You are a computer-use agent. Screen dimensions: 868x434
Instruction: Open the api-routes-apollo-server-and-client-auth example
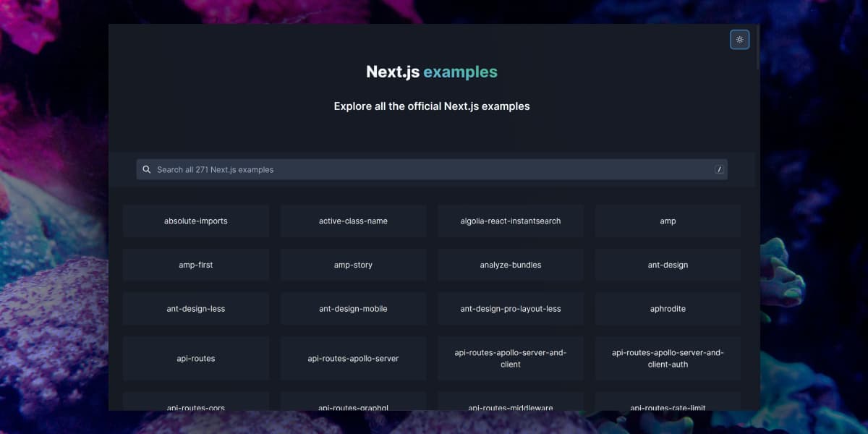[x=668, y=358]
